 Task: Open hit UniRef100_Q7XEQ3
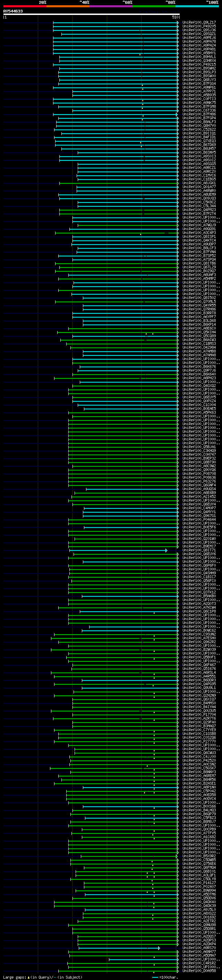pos(199,141)
